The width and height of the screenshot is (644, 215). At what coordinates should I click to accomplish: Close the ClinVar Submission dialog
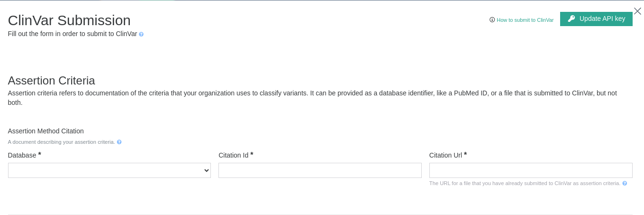(x=637, y=11)
